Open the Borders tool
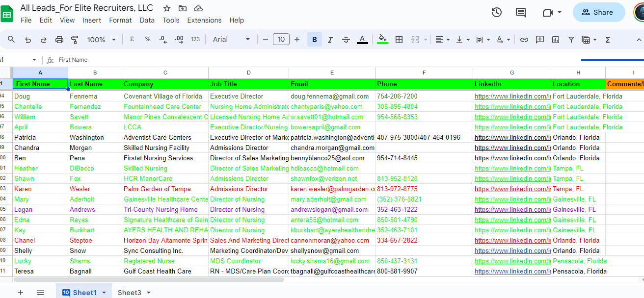Viewport: 644px width, 298px height. pyautogui.click(x=399, y=40)
